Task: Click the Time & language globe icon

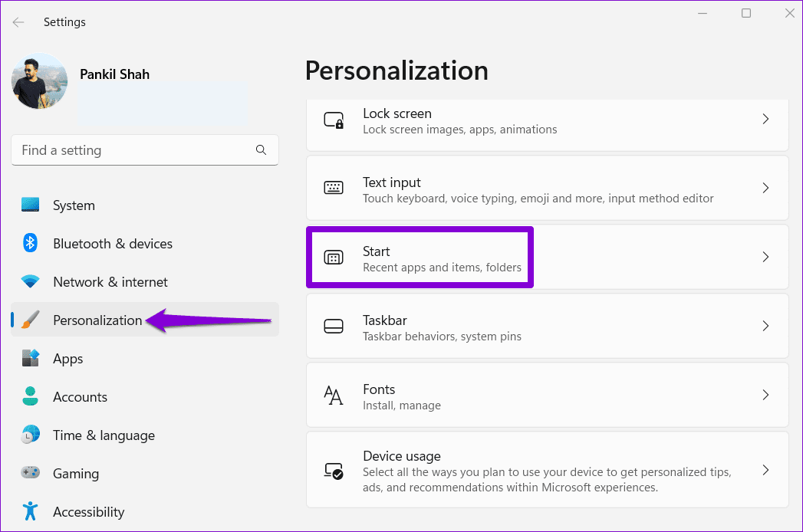Action: (30, 435)
